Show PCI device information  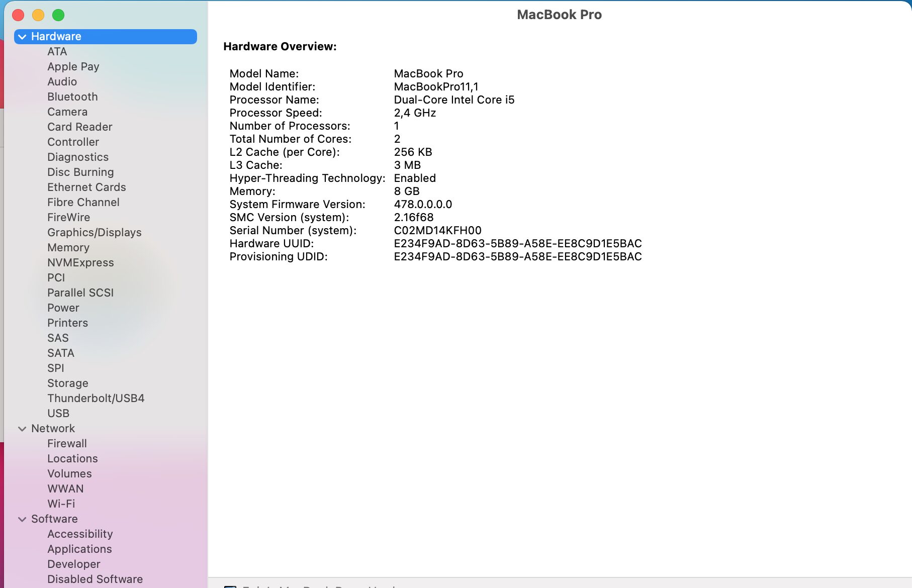tap(56, 278)
